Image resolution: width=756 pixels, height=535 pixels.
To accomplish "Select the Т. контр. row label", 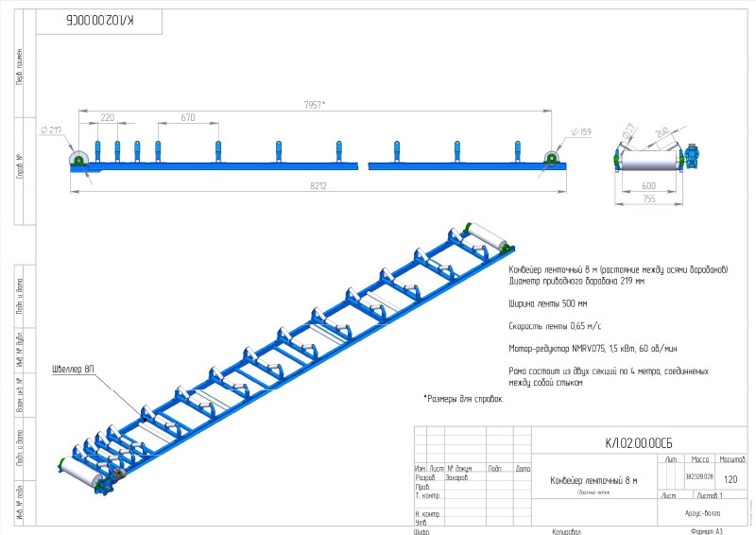I will pyautogui.click(x=428, y=495).
